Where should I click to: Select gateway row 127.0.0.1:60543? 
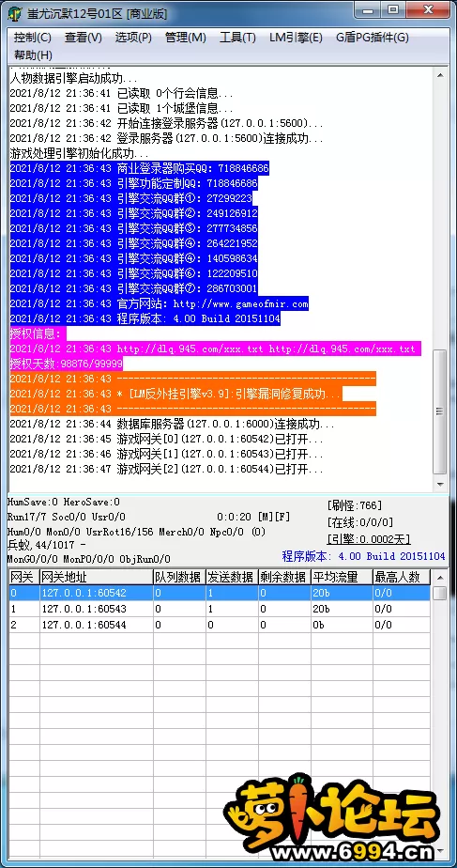pos(219,609)
